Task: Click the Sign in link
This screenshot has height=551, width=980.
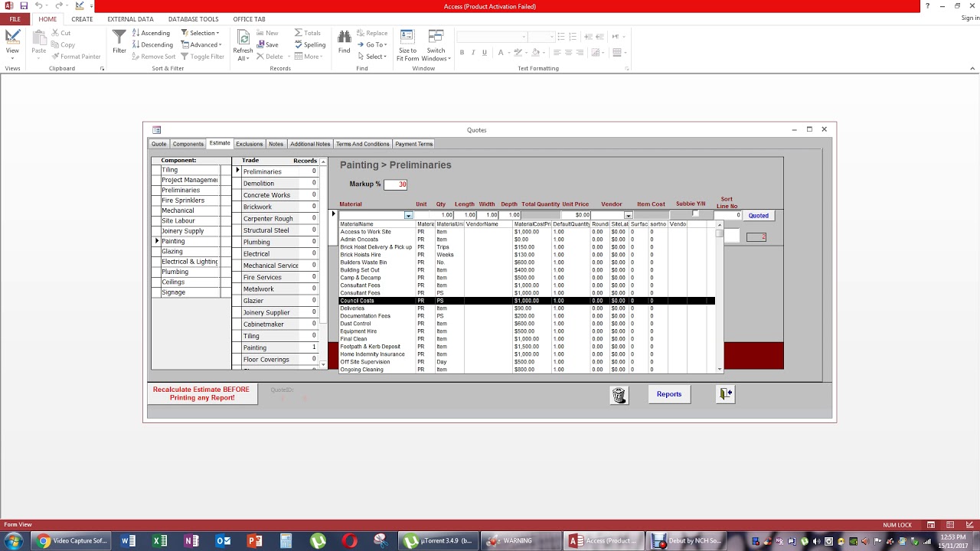Action: pos(970,18)
